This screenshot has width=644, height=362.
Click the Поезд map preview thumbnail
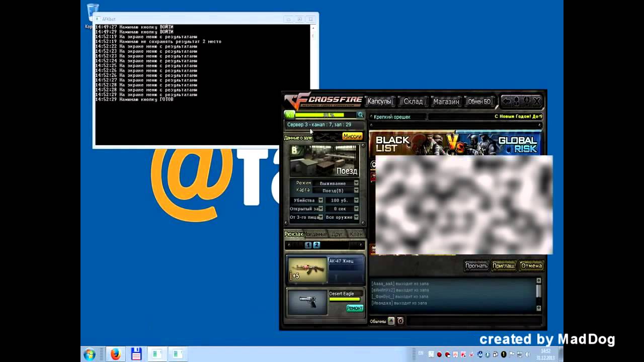(325, 160)
